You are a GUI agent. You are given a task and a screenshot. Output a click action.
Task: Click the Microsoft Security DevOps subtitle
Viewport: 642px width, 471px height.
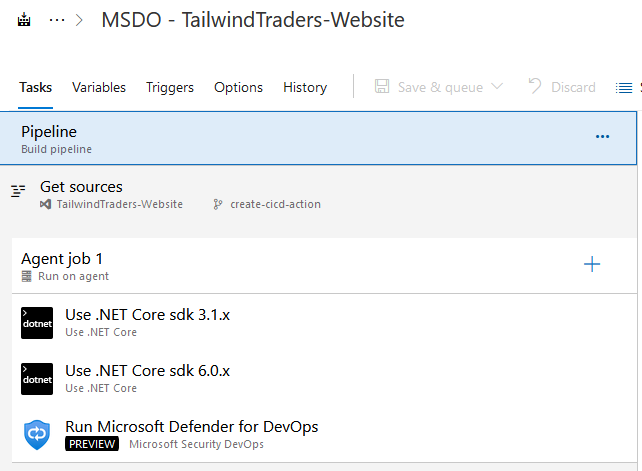click(197, 444)
